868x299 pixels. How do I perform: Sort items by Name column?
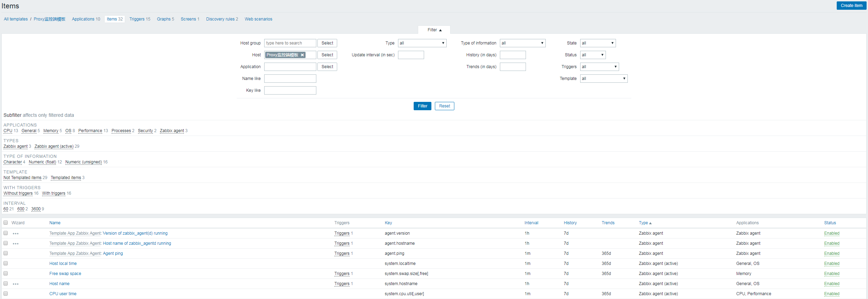click(x=55, y=223)
